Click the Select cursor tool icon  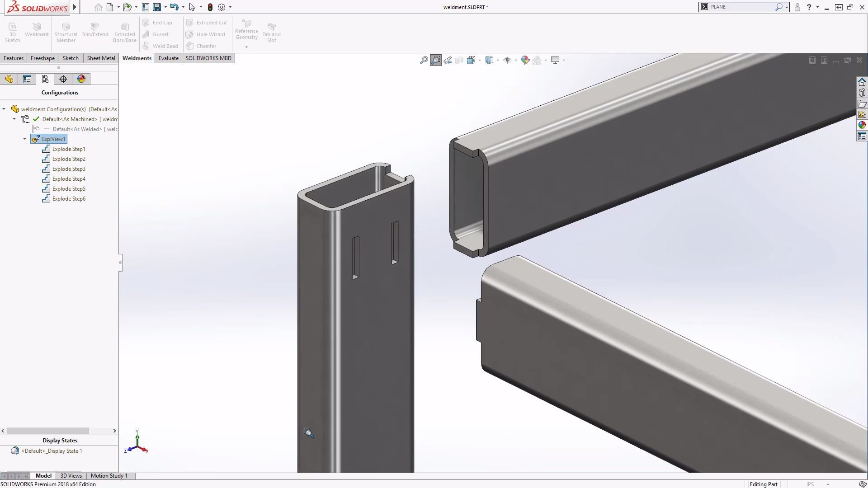tap(192, 7)
